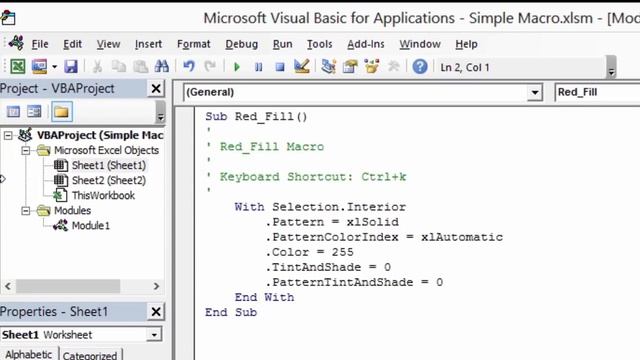The width and height of the screenshot is (640, 360).
Task: Collapse the Modules folder
Action: tap(26, 211)
